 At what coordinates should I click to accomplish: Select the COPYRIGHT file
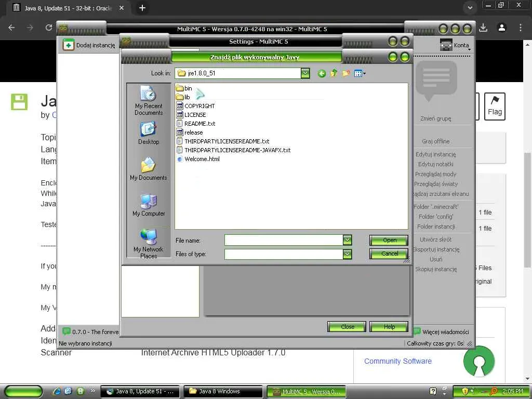click(196, 106)
